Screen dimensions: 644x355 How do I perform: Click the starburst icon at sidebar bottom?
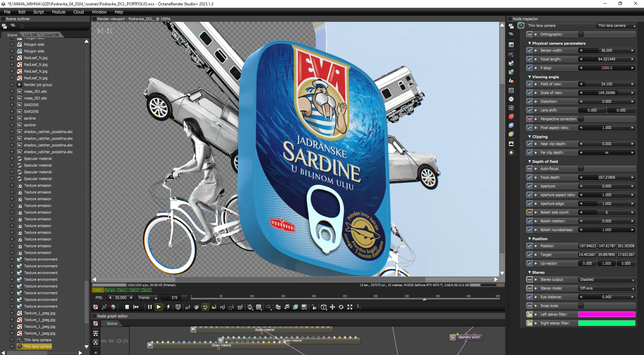(x=511, y=152)
